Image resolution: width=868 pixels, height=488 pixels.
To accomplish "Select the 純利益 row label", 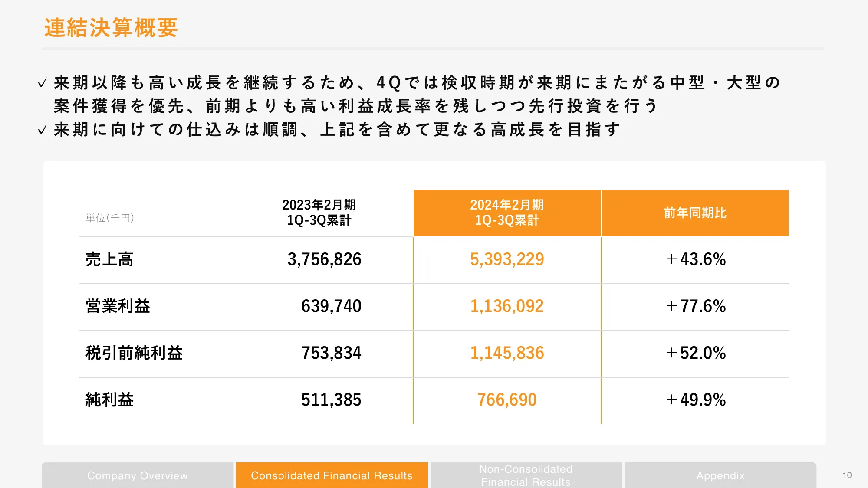I will click(109, 400).
